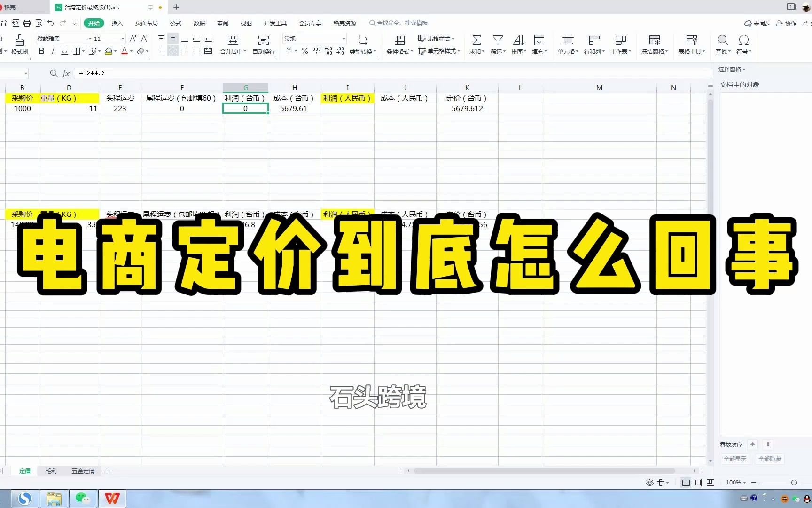This screenshot has height=508, width=812.
Task: Click the 全部显示 show all button
Action: (735, 459)
